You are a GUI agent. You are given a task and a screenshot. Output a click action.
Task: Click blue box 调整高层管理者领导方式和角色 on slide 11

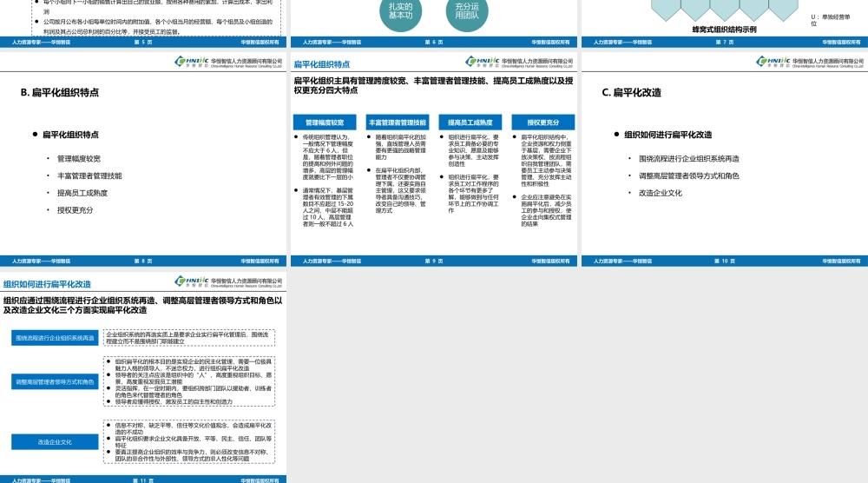(x=55, y=381)
